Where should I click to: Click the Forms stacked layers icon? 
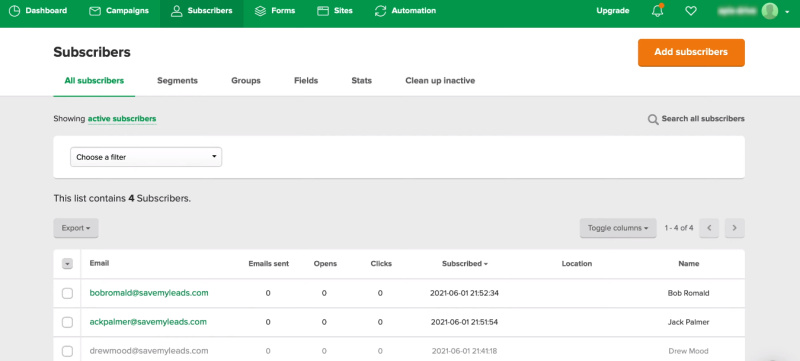click(x=260, y=11)
